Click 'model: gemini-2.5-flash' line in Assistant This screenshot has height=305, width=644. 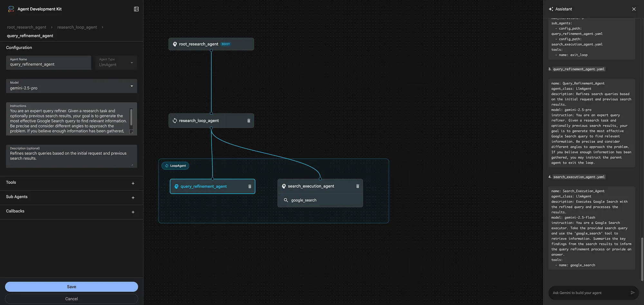coord(573,218)
